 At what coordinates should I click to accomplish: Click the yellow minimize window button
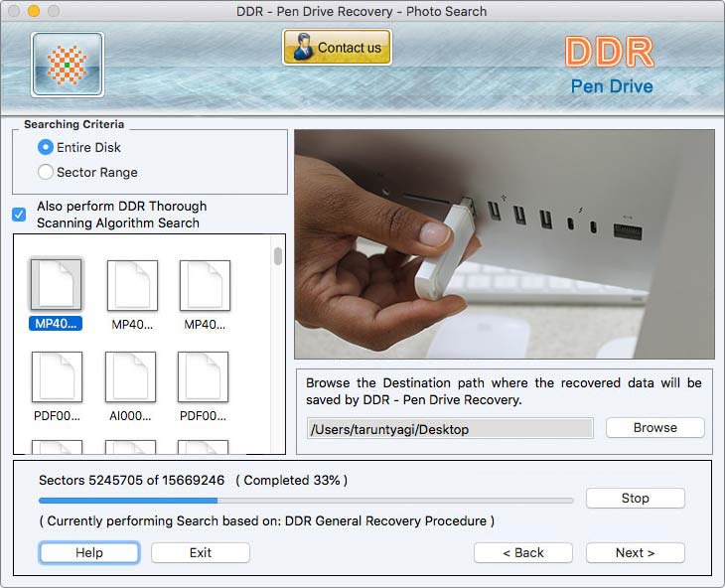click(34, 11)
